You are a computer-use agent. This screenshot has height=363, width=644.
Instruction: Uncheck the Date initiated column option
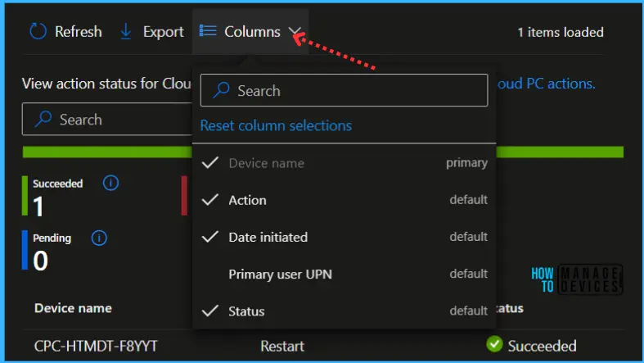[x=345, y=237]
